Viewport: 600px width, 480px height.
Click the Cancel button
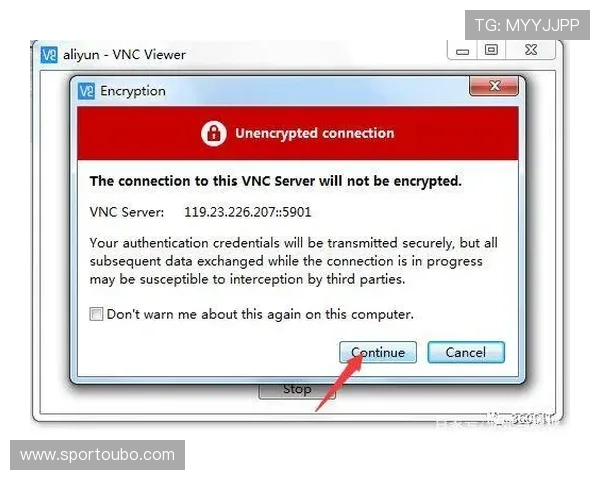point(466,352)
